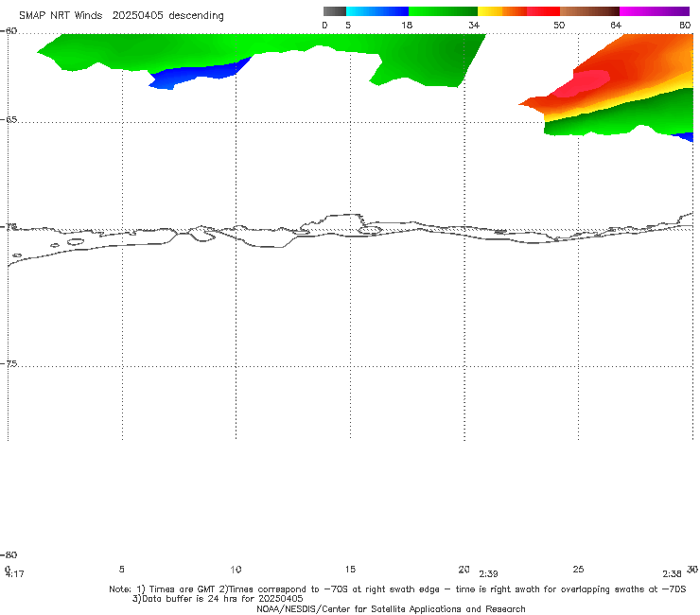Click the longitude label '15'
700x615 pixels.
coord(350,569)
